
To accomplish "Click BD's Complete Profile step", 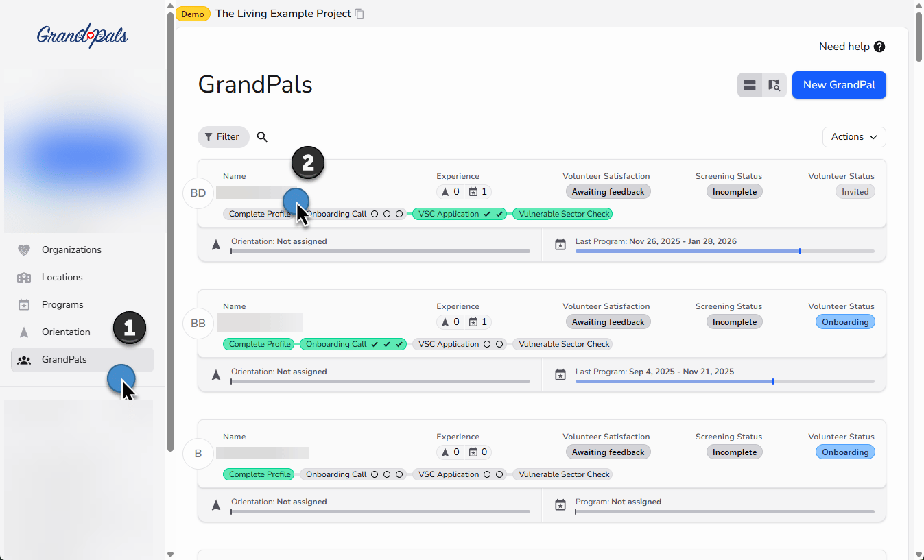I will coord(259,214).
